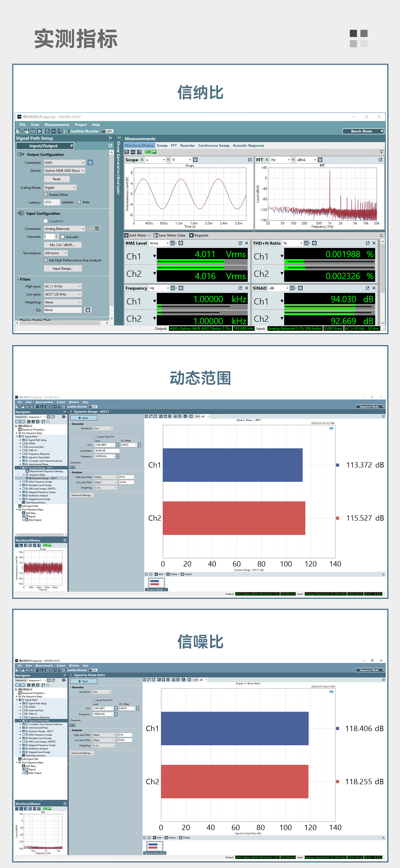The image size is (400, 868).
Task: Select the Continuous Sweep tab
Action: coord(214,146)
